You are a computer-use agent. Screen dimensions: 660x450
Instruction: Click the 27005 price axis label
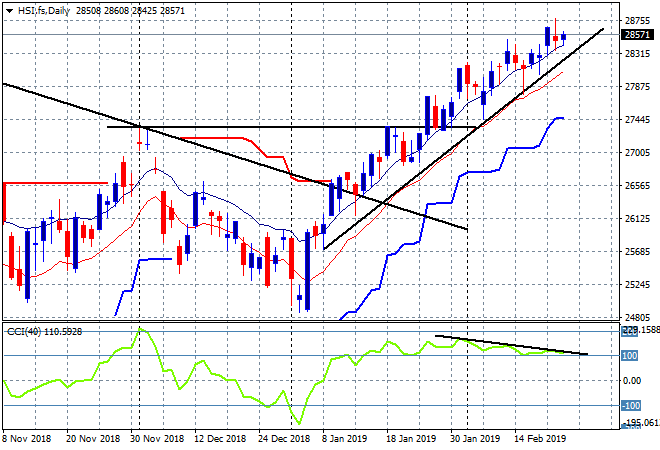[x=637, y=152]
